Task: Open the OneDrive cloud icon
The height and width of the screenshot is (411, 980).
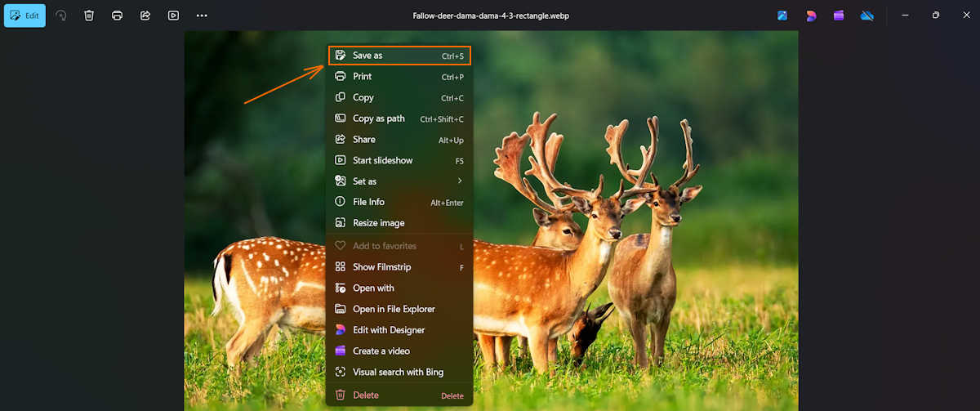Action: pos(867,16)
